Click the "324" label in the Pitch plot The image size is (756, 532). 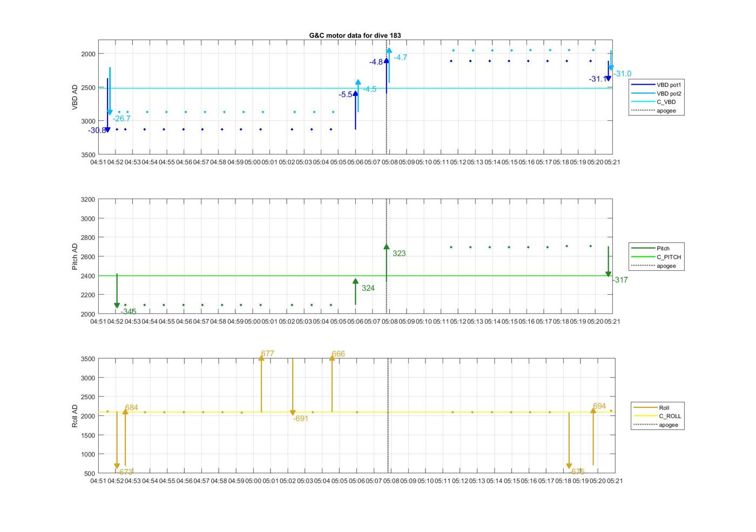[368, 288]
